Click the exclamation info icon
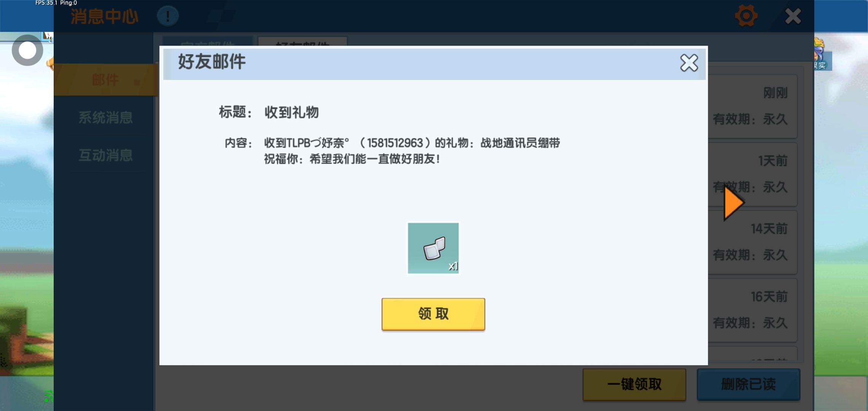 pyautogui.click(x=168, y=16)
